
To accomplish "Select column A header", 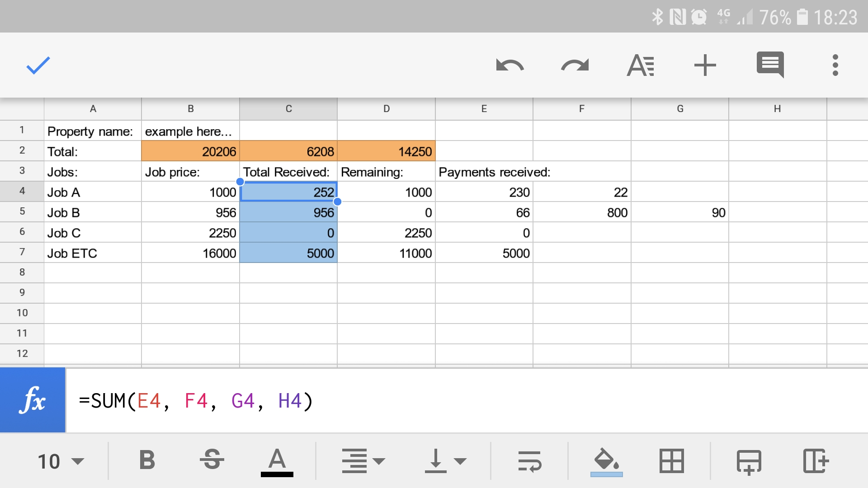I will coord(93,109).
